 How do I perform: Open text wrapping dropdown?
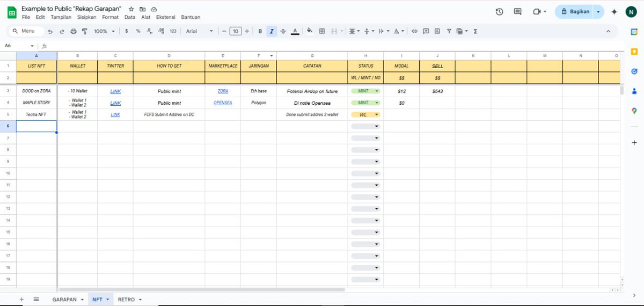tap(384, 31)
